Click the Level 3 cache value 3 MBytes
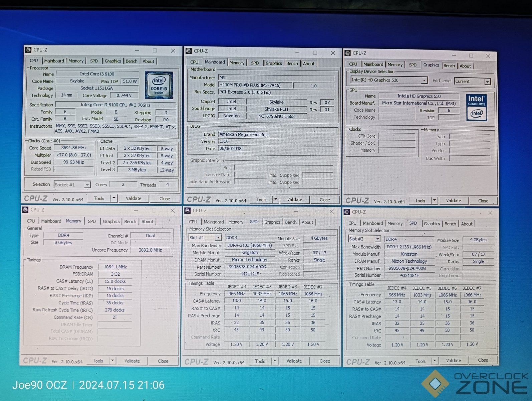The width and height of the screenshot is (532, 401). click(137, 170)
